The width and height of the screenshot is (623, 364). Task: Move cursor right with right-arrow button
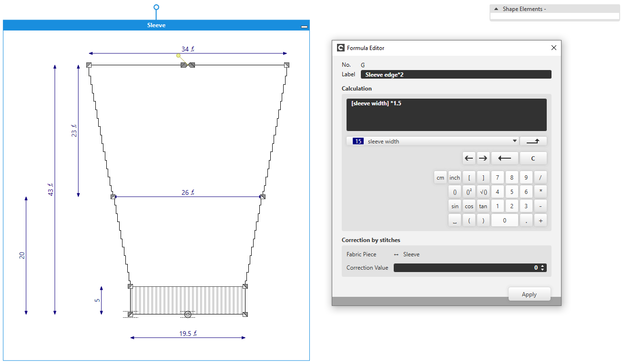[x=483, y=158]
